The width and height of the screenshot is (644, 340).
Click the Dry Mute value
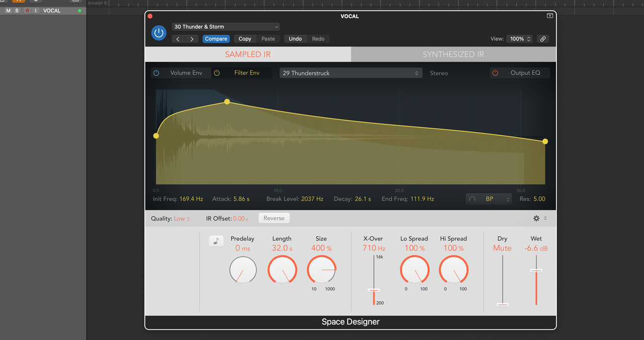502,248
